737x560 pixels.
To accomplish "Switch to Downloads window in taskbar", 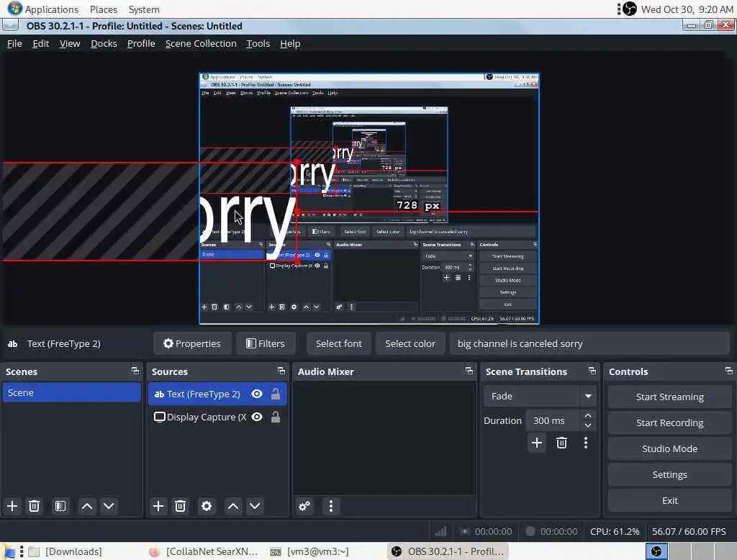I will coord(65,551).
